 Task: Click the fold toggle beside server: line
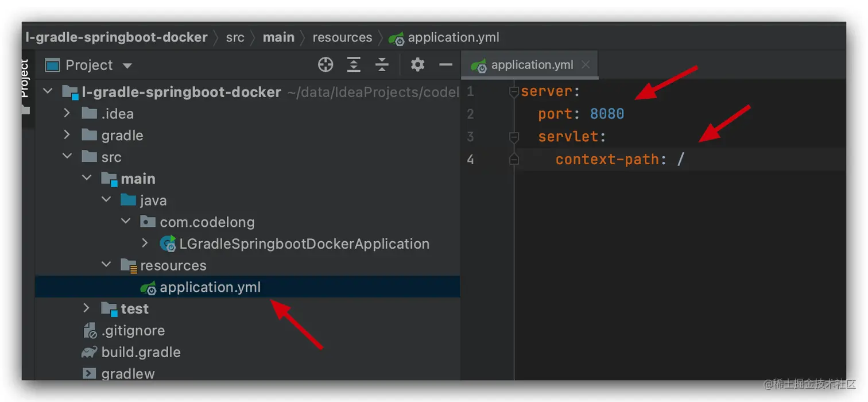tap(514, 91)
